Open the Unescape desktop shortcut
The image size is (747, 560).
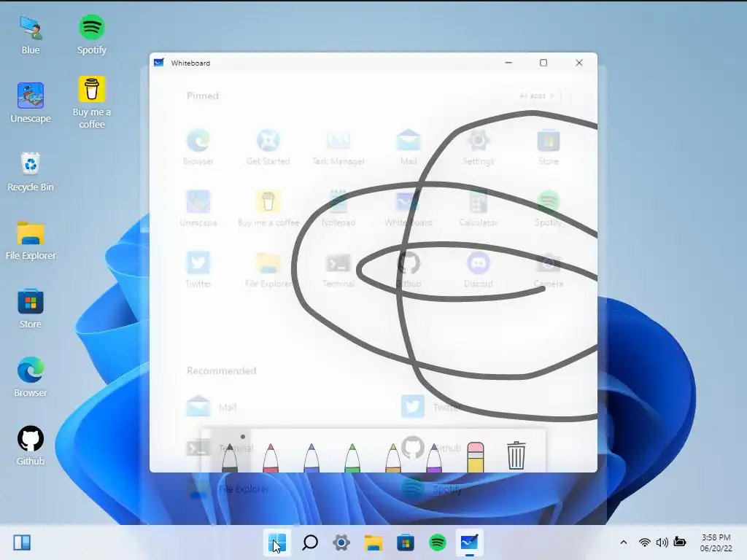[31, 103]
